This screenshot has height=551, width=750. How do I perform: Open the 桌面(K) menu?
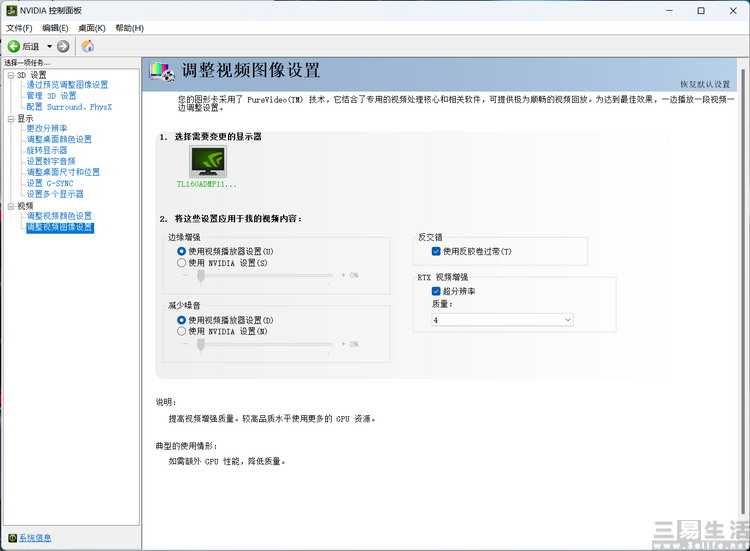point(92,28)
